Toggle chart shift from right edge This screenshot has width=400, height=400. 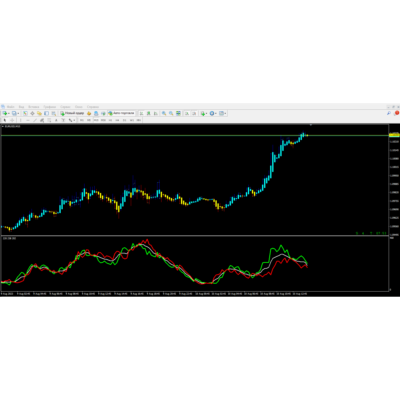[195, 113]
